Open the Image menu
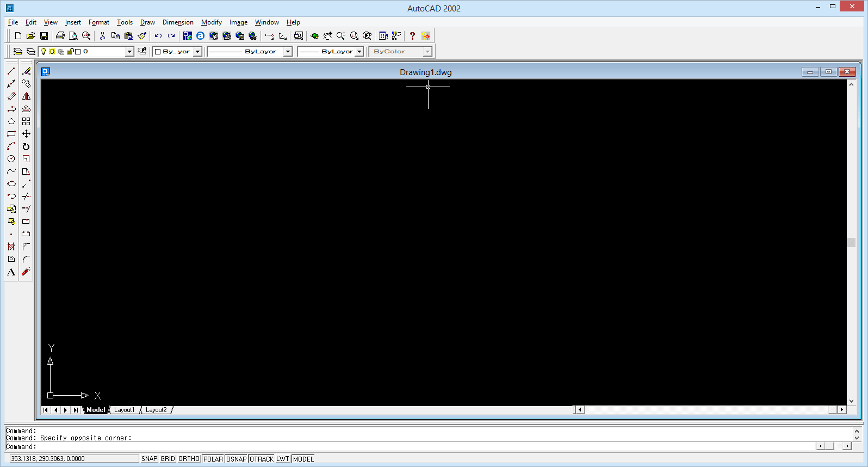The height and width of the screenshot is (467, 868). click(238, 22)
